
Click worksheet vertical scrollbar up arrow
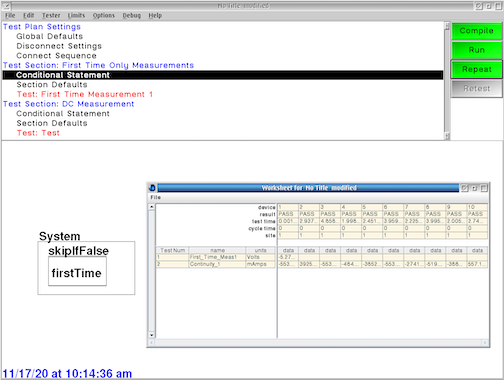[x=152, y=207]
